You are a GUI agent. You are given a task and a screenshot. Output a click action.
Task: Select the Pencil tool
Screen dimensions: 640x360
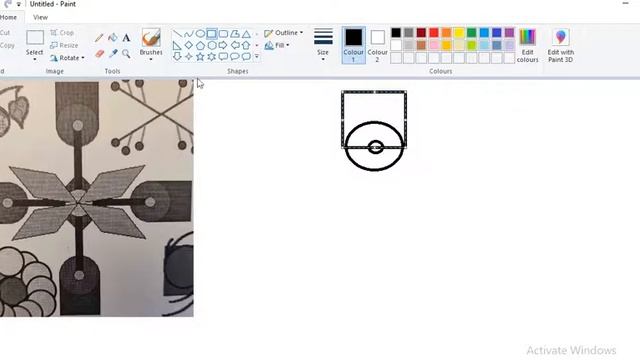(99, 38)
